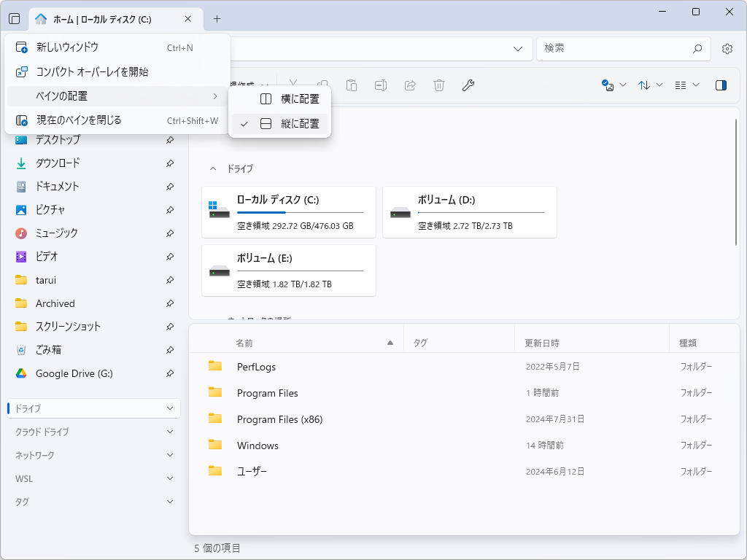747x560 pixels.
Task: Click the 検索 search input field
Action: point(613,49)
